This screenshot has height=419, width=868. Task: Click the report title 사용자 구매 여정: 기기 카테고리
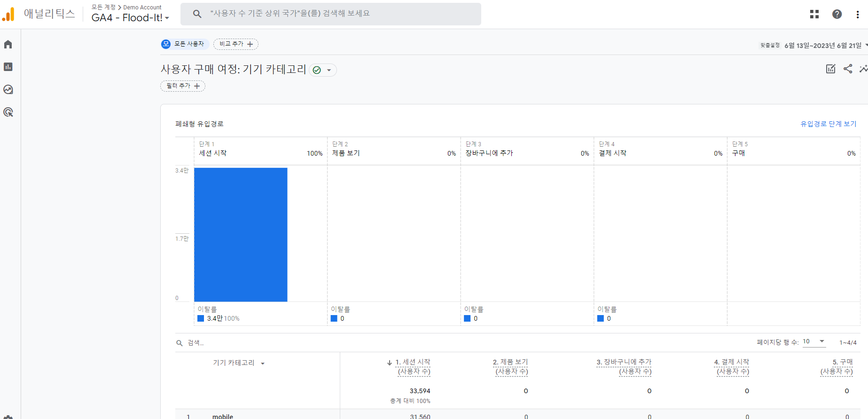click(234, 69)
